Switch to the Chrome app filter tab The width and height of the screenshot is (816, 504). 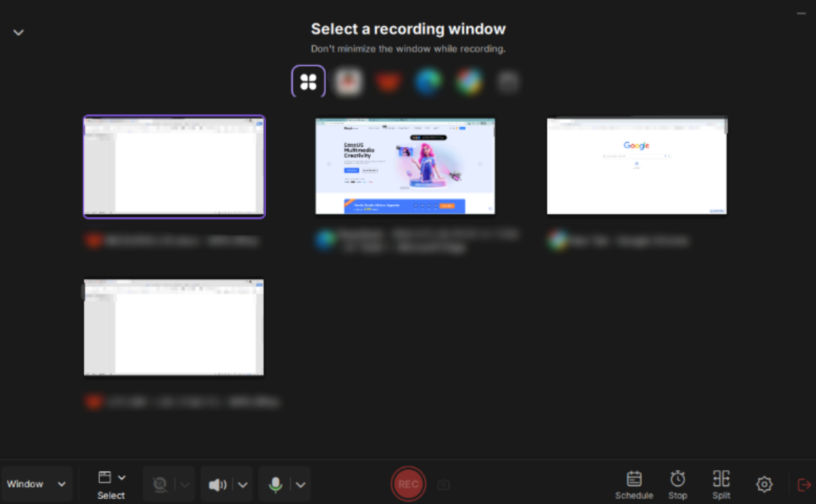(469, 82)
